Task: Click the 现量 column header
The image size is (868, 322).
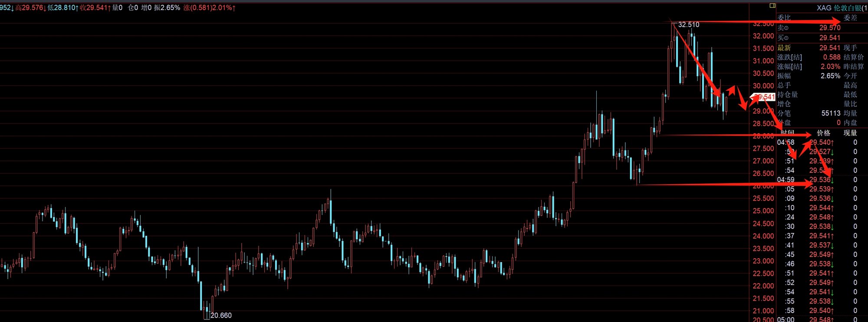Action: 850,133
